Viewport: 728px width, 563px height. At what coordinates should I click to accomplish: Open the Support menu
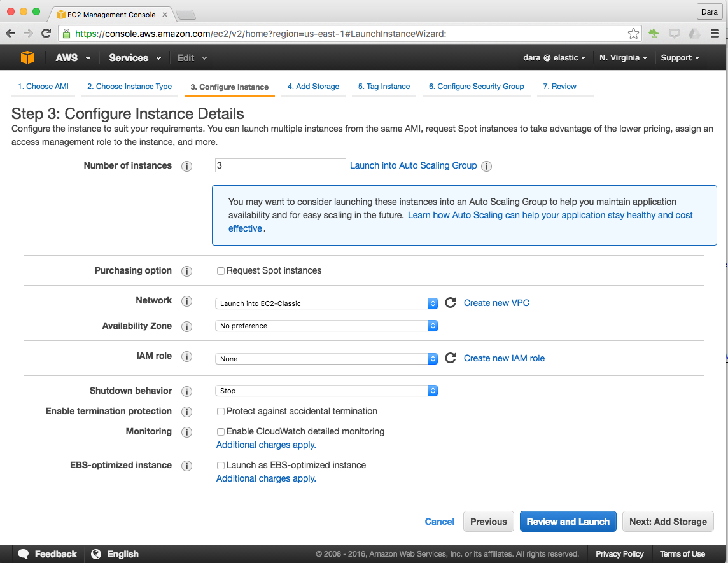(680, 57)
